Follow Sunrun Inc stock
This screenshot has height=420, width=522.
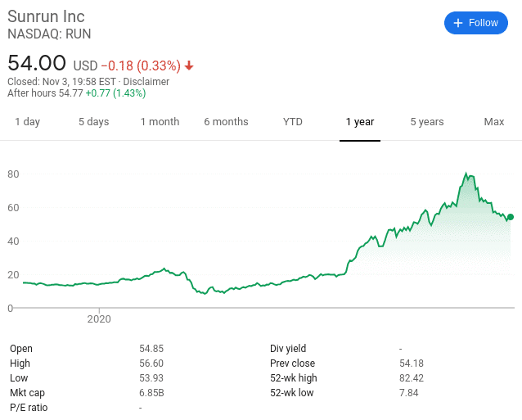(x=476, y=23)
